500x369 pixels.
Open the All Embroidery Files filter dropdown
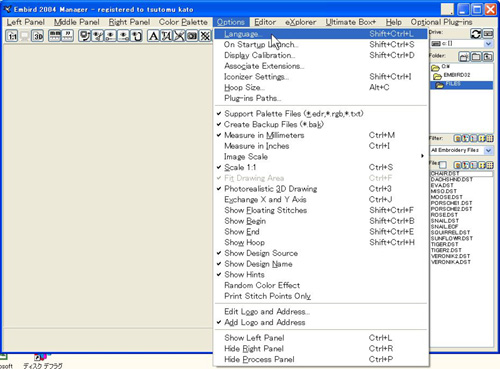click(x=488, y=150)
